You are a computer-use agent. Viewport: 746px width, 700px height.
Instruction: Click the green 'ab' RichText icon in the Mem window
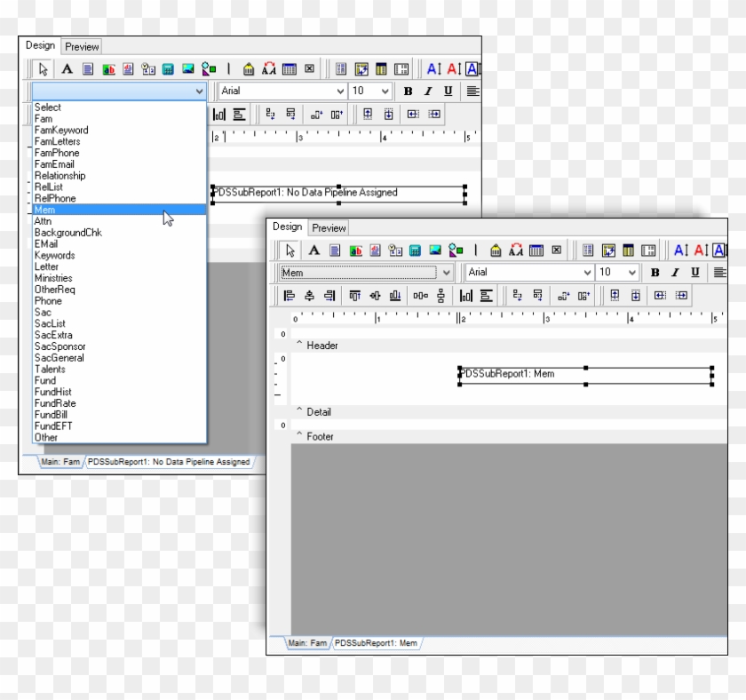click(355, 251)
